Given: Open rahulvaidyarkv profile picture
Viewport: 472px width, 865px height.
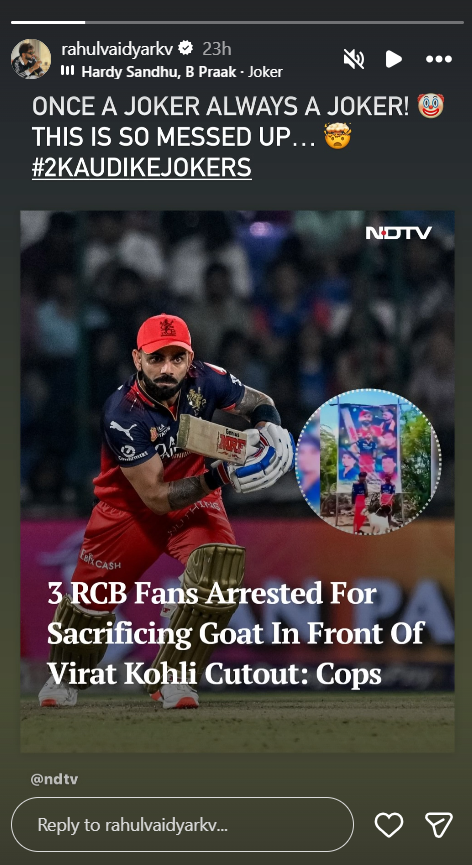Looking at the screenshot, I should coord(31,58).
